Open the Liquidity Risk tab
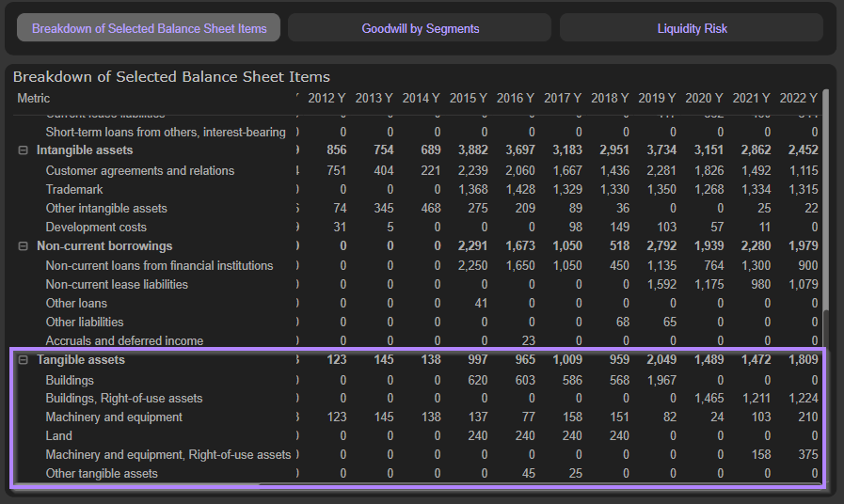Screen dimensions: 844x504 (x=692, y=28)
